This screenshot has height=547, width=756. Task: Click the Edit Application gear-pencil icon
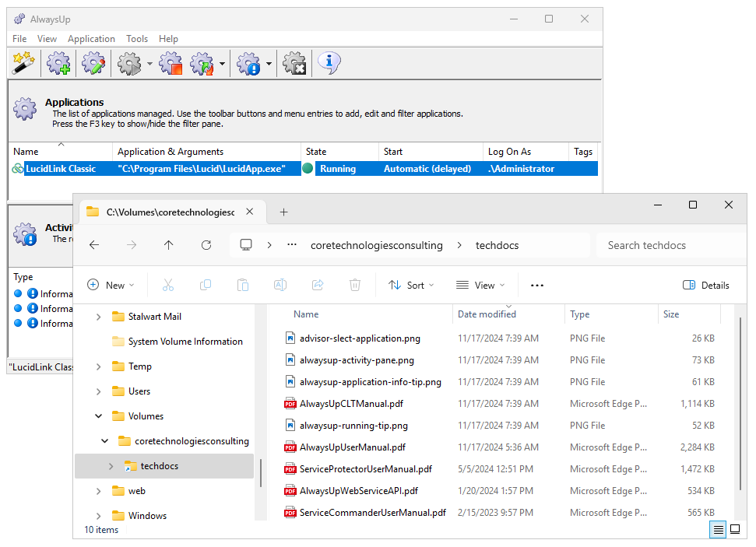point(93,63)
